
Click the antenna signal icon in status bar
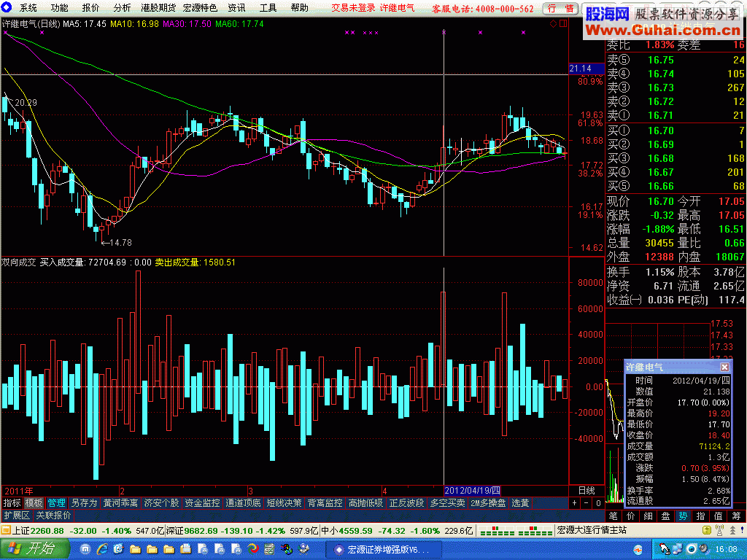coord(720,531)
